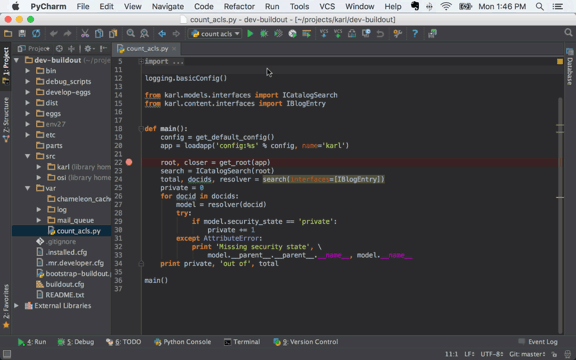Click the Save All icon
576x360 pixels.
point(22,34)
